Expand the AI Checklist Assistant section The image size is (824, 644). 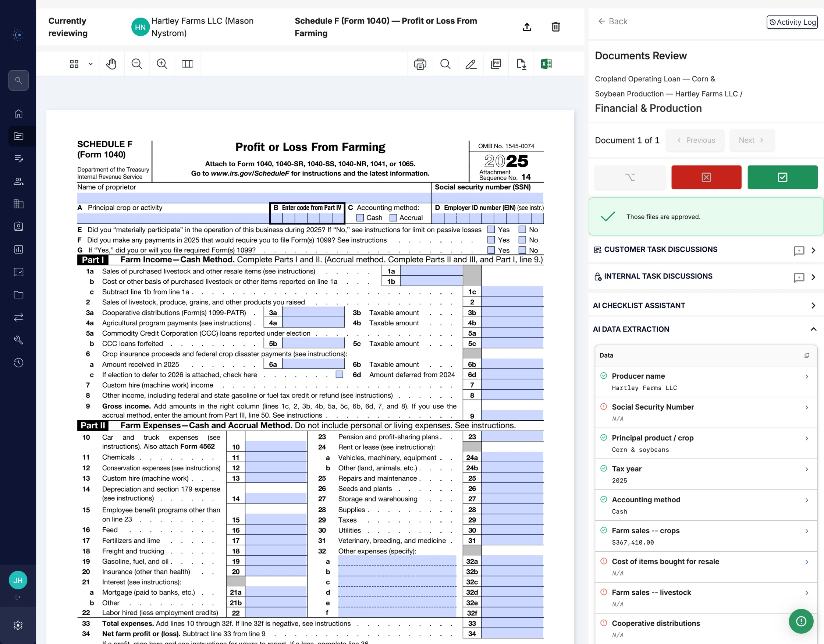click(x=813, y=305)
